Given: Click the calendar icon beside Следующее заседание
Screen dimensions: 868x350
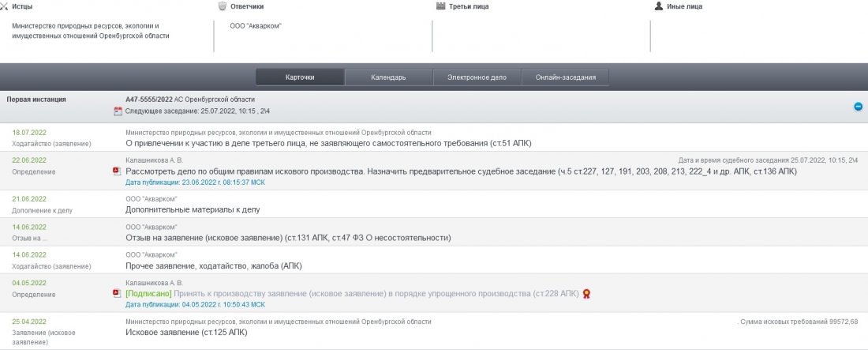Looking at the screenshot, I should tap(118, 111).
